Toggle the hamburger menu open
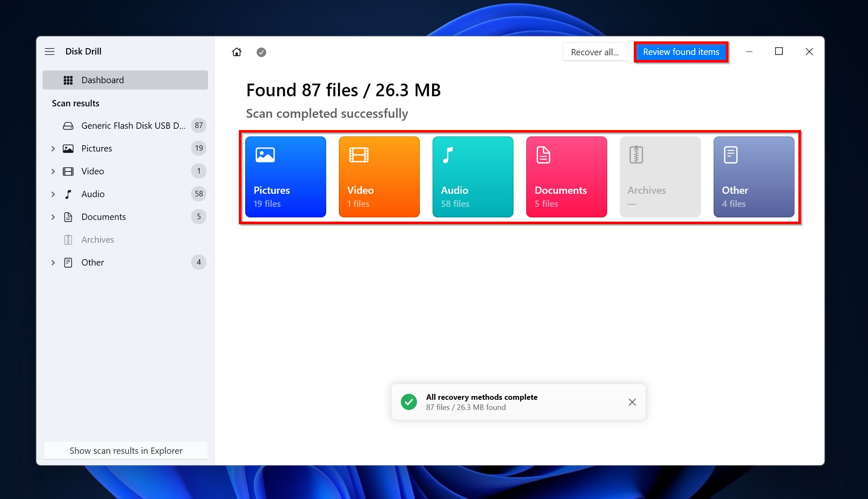The height and width of the screenshot is (499, 868). tap(51, 51)
